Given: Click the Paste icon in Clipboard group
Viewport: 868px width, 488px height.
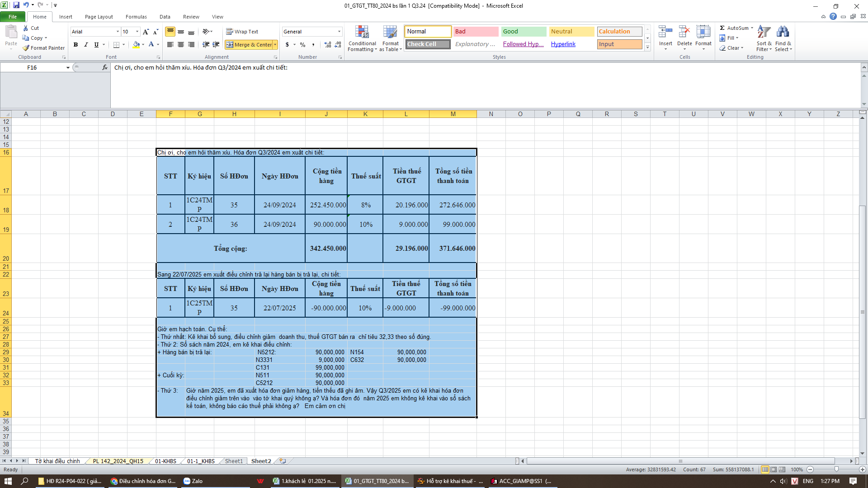Looking at the screenshot, I should (x=11, y=32).
